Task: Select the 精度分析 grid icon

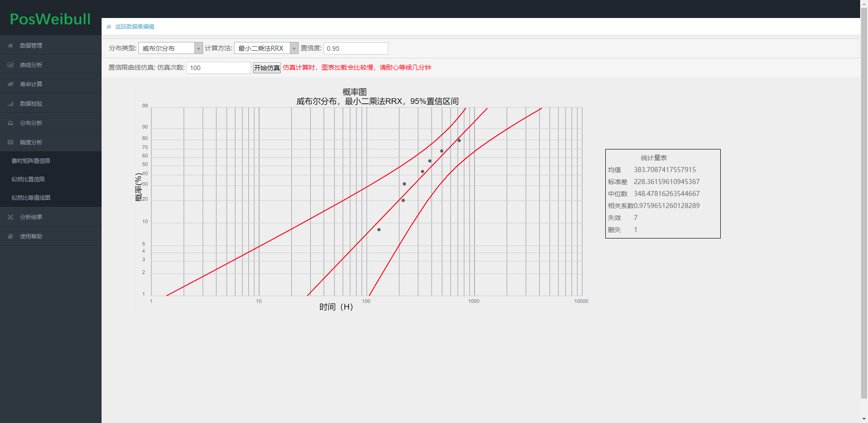Action: click(10, 142)
